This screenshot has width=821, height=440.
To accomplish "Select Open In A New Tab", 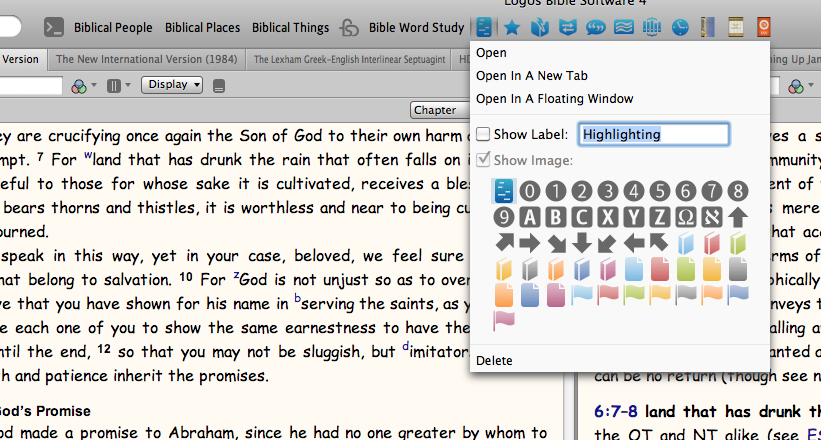I will pos(531,76).
